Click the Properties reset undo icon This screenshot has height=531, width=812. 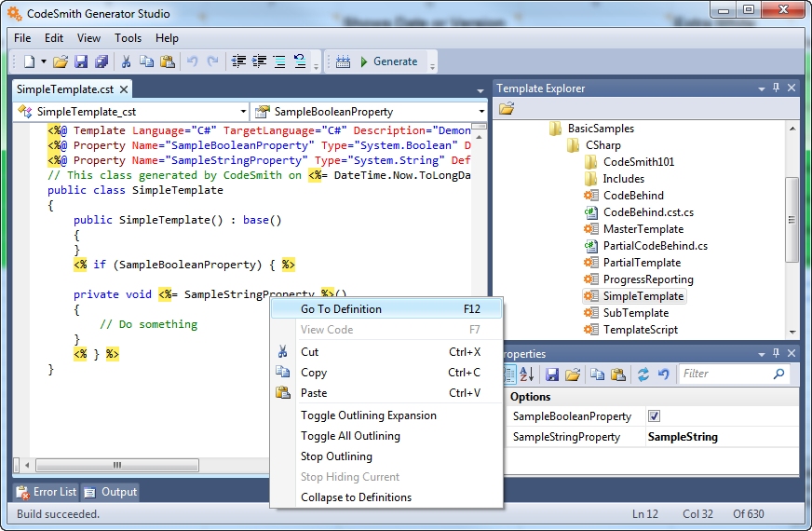(663, 374)
